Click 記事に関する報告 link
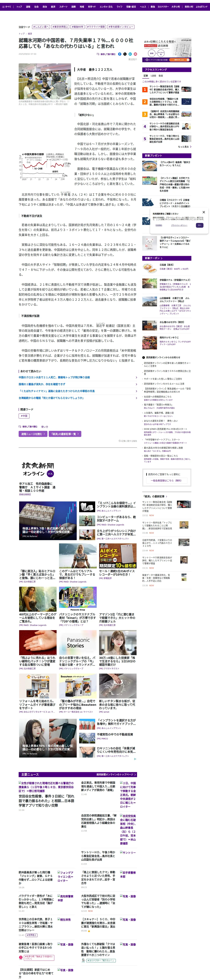Image resolution: width=210 pixels, height=980 pixels. tap(128, 441)
